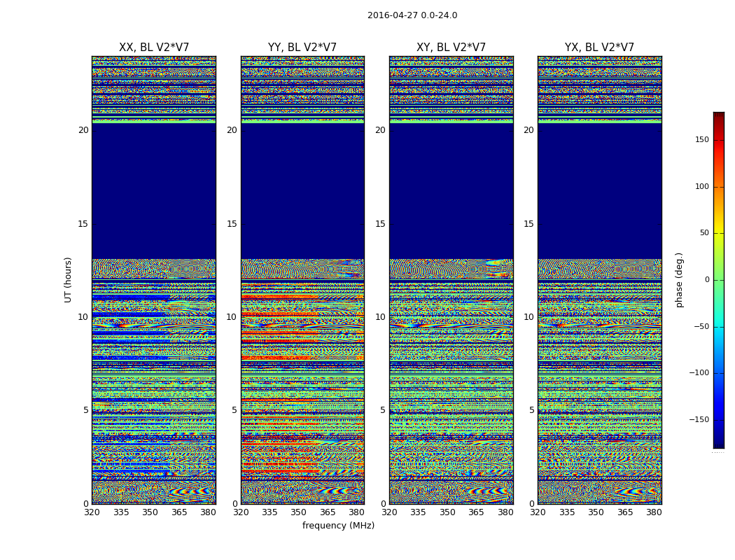Image resolution: width=735 pixels, height=560 pixels.
Task: Click the YX phase waterfall plot
Action: [x=599, y=280]
